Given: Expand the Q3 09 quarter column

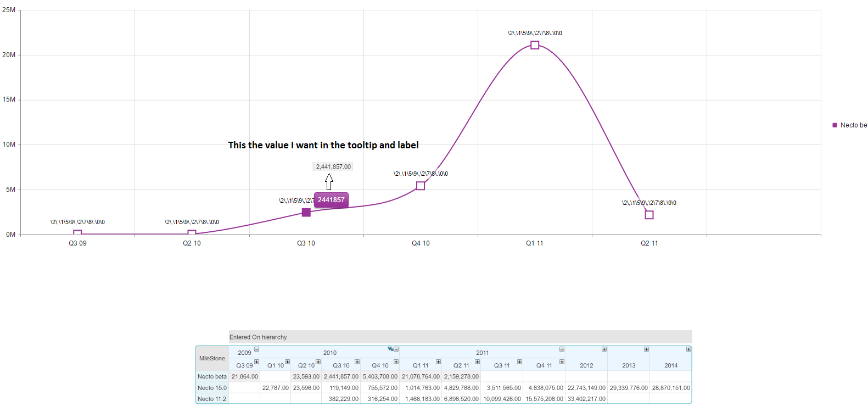Looking at the screenshot, I should (x=256, y=362).
